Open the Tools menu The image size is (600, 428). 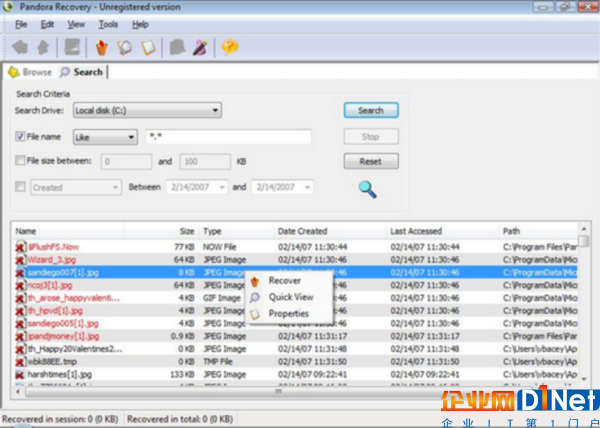108,24
